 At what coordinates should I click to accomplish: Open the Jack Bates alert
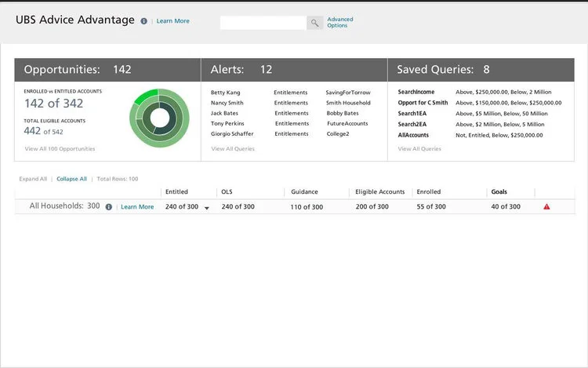tap(224, 113)
